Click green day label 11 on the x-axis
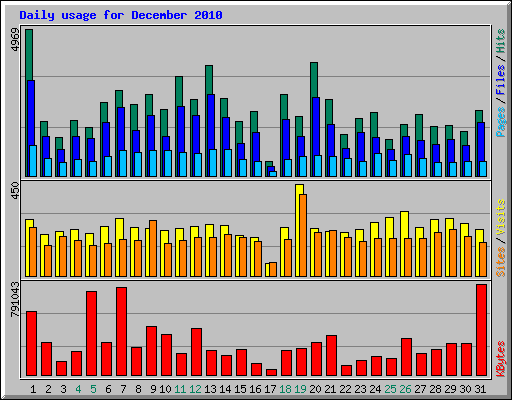The image size is (512, 400). point(180,389)
